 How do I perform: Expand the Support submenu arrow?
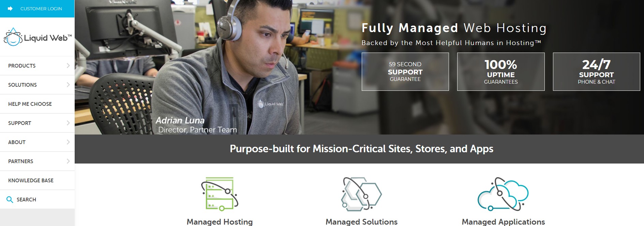click(x=68, y=123)
